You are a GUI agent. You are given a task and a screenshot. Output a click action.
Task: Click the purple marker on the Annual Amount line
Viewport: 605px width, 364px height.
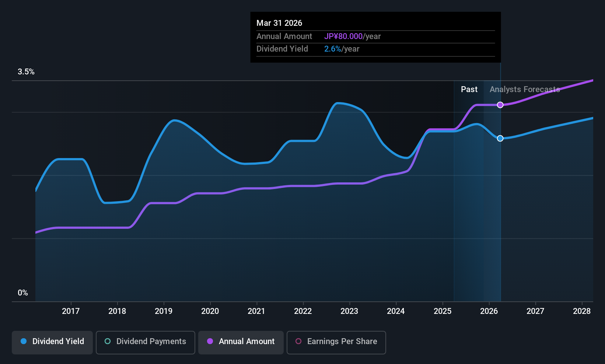(x=500, y=105)
